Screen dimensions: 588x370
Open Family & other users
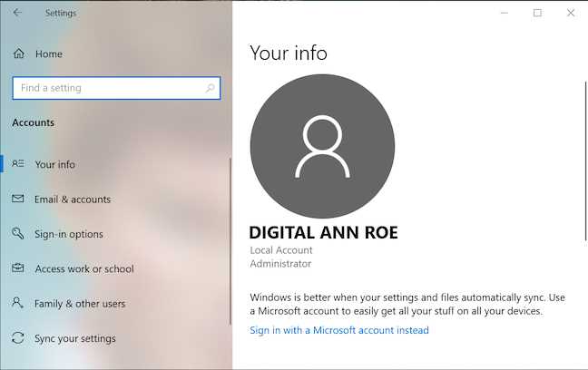[80, 304]
